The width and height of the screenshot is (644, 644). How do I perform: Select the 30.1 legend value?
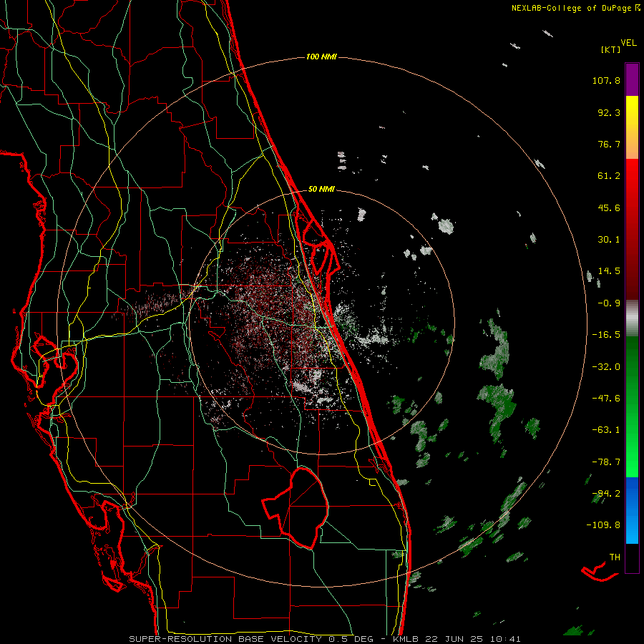609,240
